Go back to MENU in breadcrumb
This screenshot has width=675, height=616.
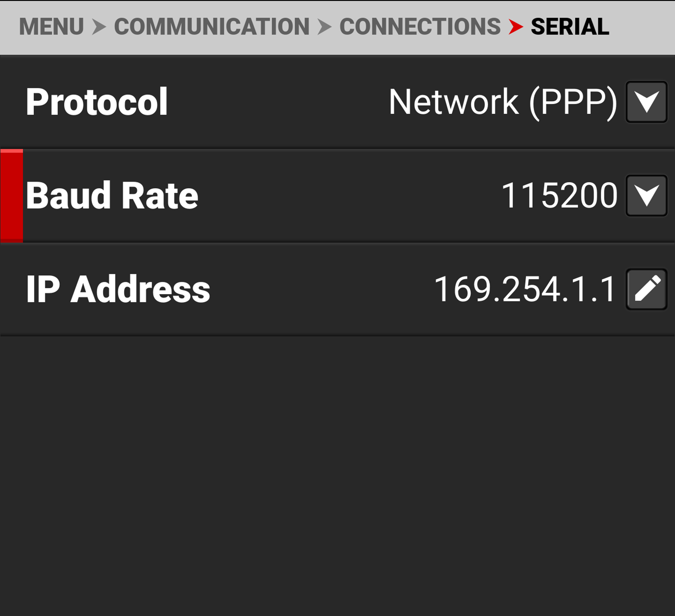pyautogui.click(x=51, y=27)
